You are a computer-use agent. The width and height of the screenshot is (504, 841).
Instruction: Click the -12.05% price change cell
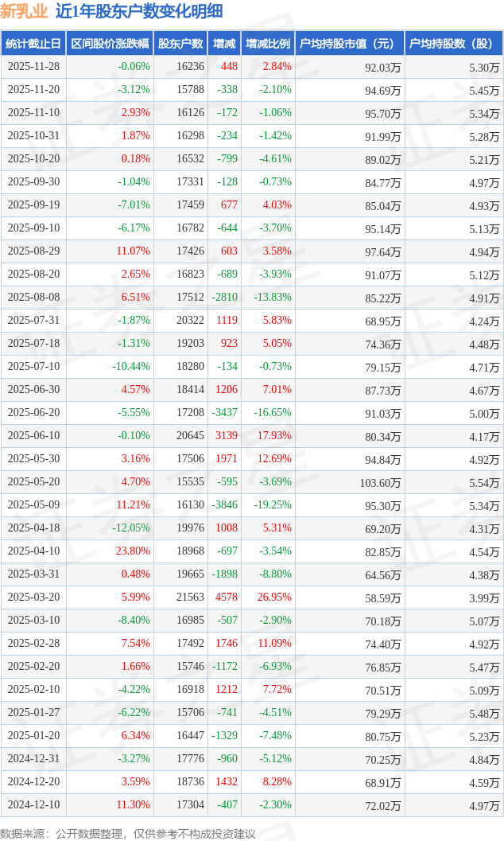click(x=130, y=528)
